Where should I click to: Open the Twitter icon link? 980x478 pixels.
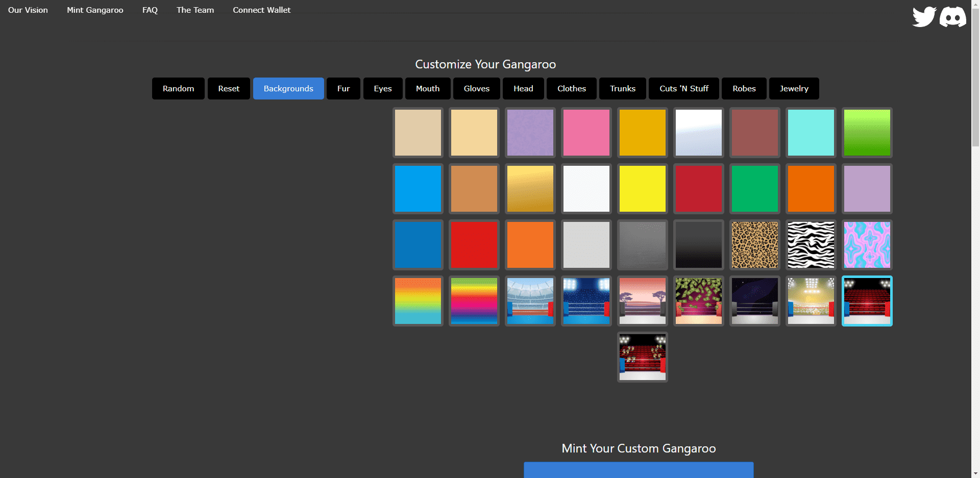[924, 17]
